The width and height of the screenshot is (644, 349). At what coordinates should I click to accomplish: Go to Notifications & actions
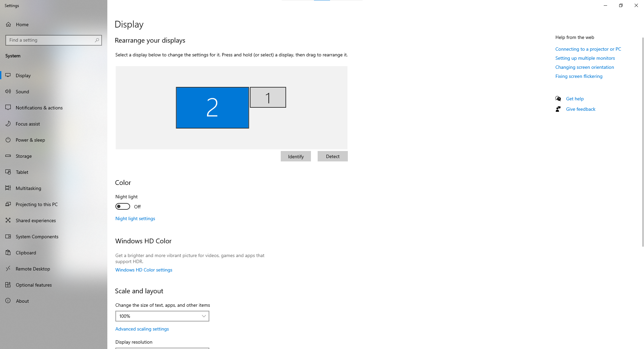click(39, 108)
